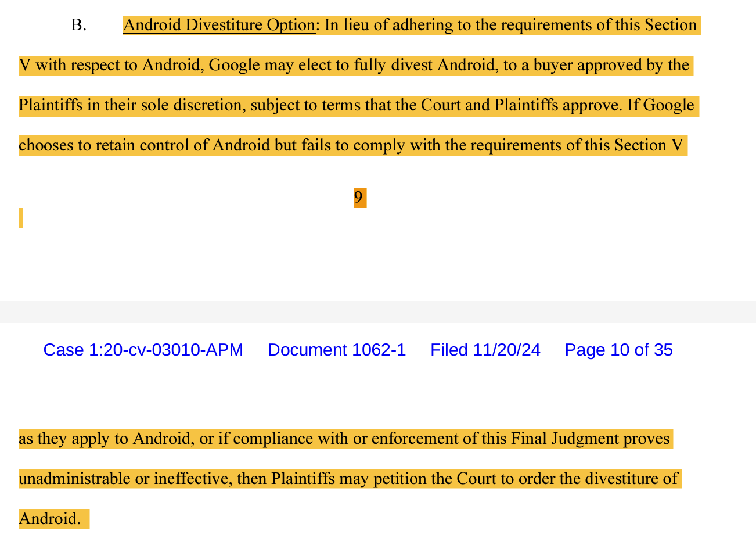Click the word Android. ending the paragraph
This screenshot has width=756, height=538.
coord(50,518)
